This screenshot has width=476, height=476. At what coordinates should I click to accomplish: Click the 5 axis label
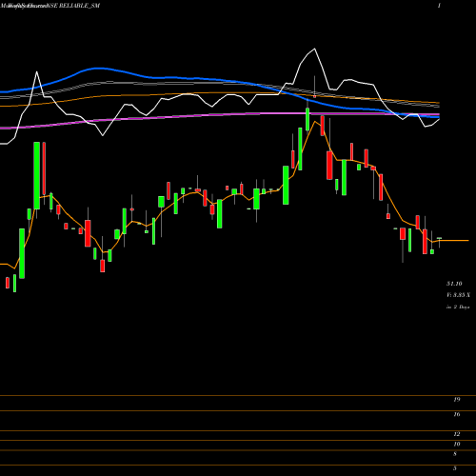coord(455,468)
